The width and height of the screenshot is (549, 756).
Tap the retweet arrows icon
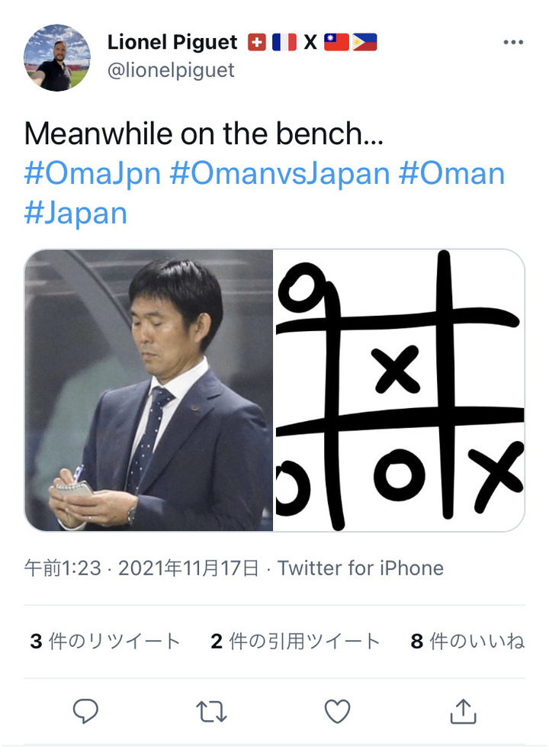point(211,711)
